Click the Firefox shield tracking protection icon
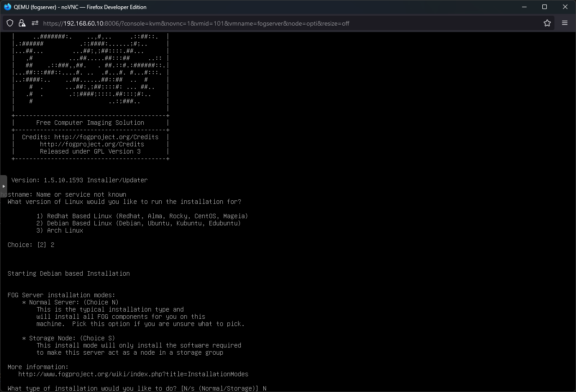Screen dimensions: 576x392 (10, 23)
